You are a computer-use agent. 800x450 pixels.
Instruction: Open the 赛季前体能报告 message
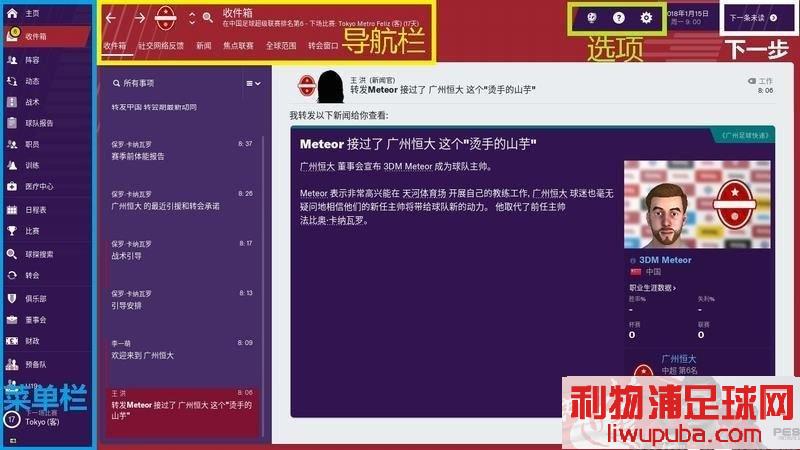(x=182, y=151)
